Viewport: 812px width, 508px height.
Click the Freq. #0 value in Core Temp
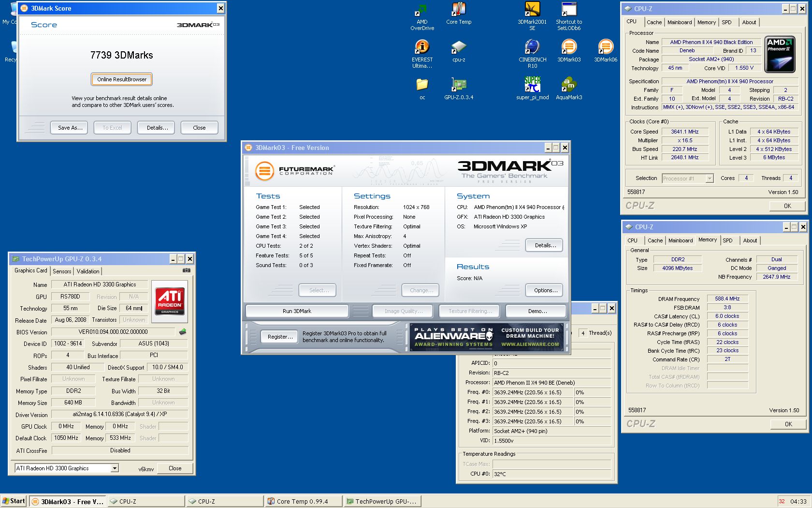coord(533,392)
